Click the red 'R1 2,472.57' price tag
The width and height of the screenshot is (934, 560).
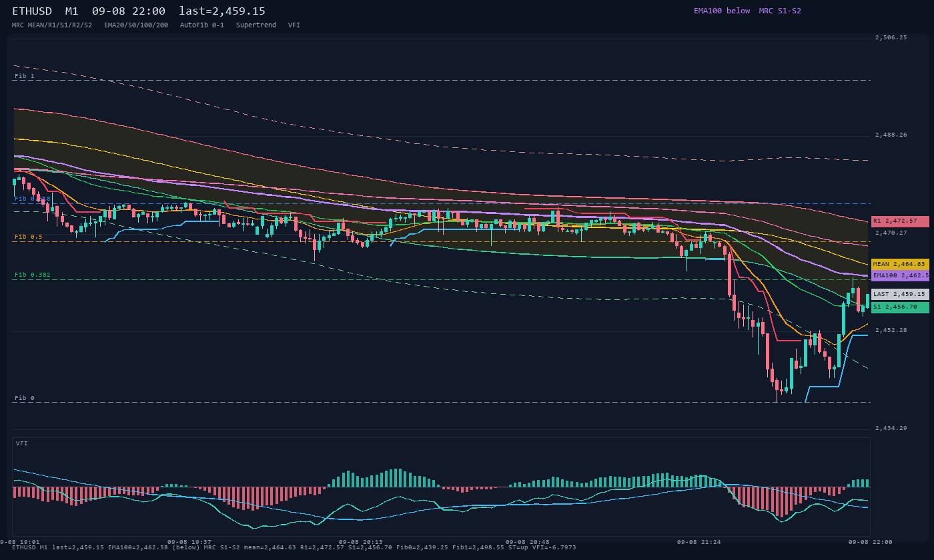tap(900, 221)
